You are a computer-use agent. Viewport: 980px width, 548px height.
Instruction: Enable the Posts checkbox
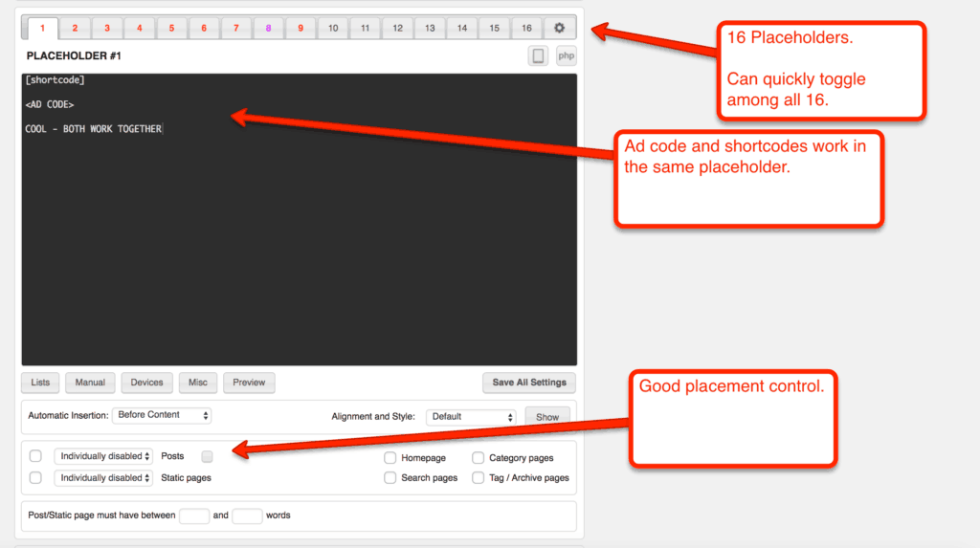pos(35,456)
